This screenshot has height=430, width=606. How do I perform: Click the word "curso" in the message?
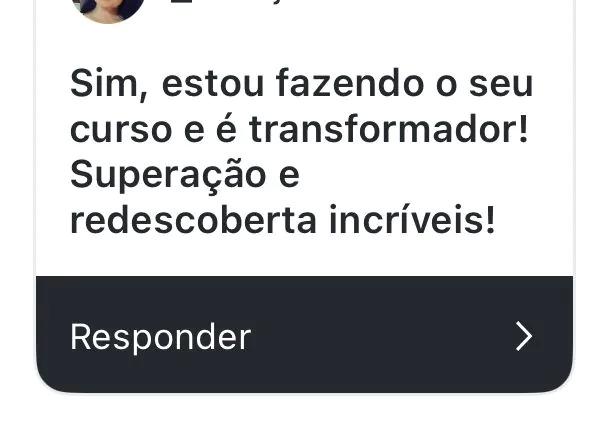click(x=121, y=131)
